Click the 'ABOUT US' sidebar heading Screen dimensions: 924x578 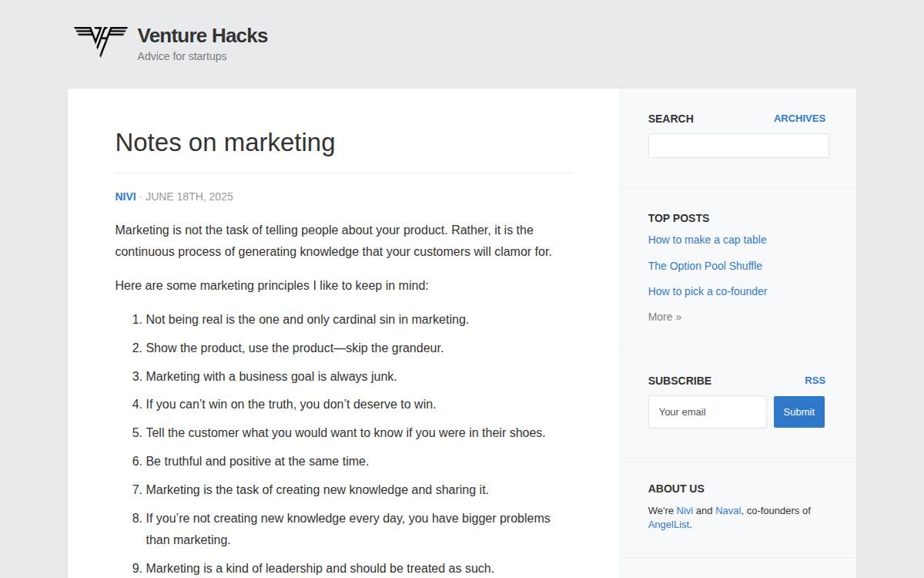pos(676,489)
